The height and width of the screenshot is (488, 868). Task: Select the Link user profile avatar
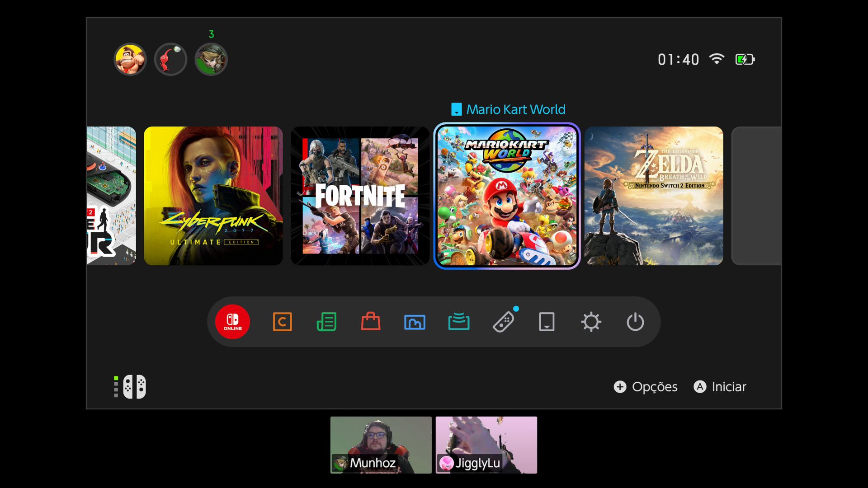point(211,59)
